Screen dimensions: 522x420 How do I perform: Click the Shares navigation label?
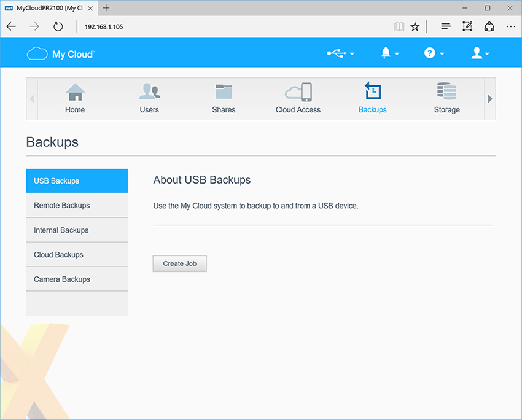point(224,110)
